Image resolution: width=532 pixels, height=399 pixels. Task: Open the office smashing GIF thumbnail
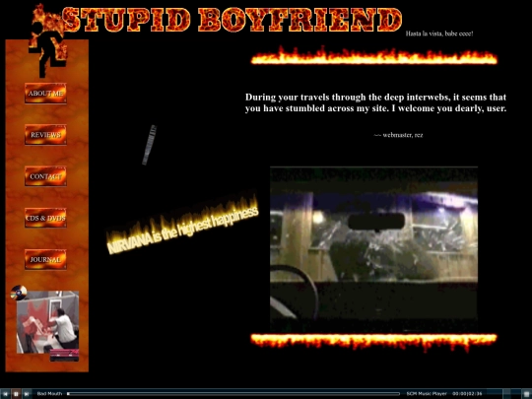[48, 322]
